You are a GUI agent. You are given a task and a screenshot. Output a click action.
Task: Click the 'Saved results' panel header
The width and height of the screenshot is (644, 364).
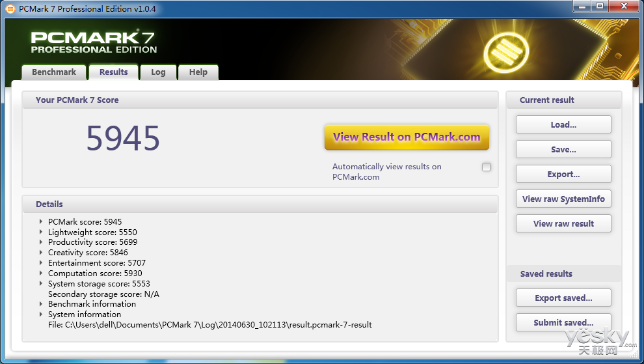546,274
